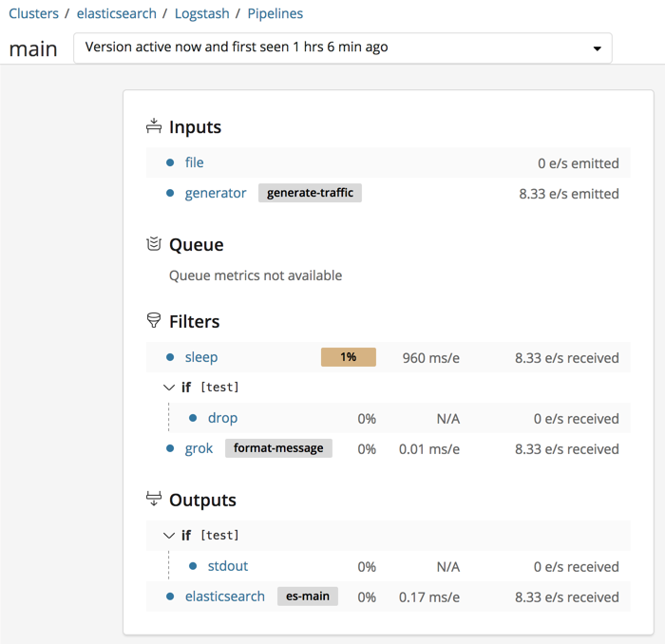Select the drop filter plugin
665x644 pixels.
[222, 418]
